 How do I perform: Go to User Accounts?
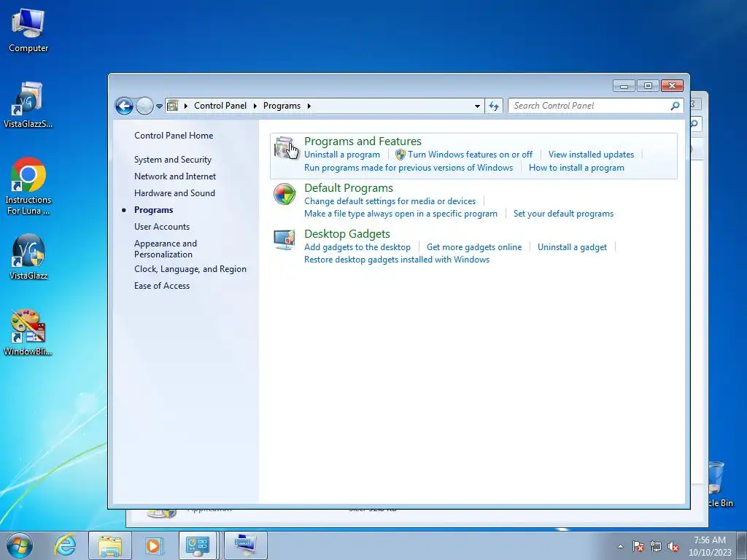point(161,227)
